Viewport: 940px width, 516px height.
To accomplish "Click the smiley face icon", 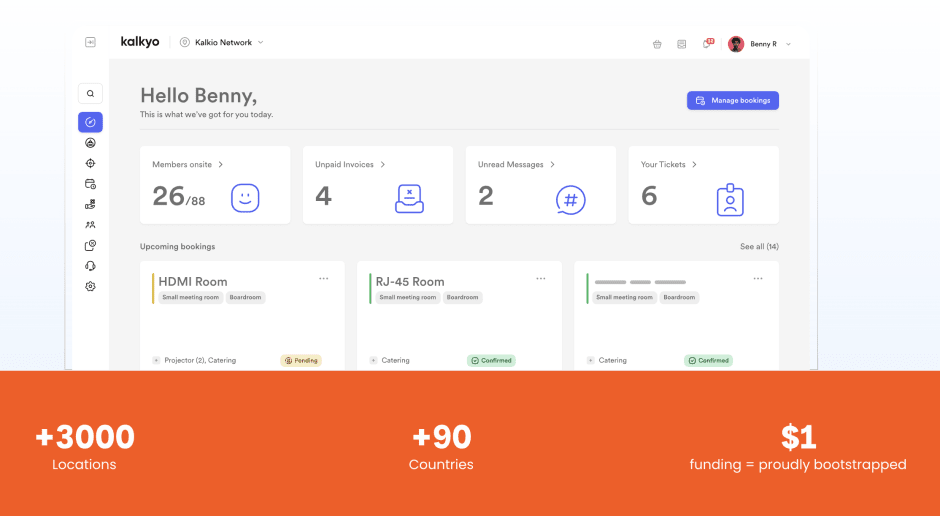I will (x=245, y=198).
